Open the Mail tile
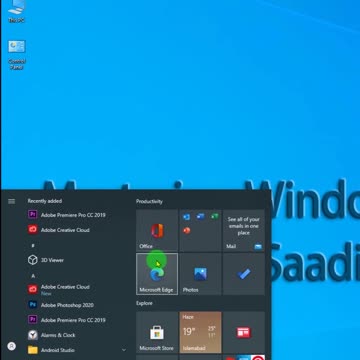Viewport: 360px width, 360px height. (x=244, y=230)
